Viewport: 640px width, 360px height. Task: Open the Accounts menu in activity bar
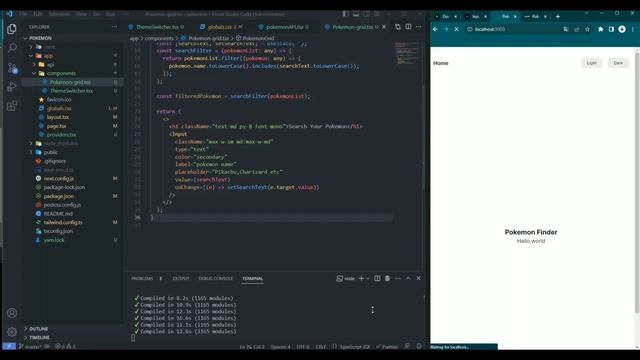point(12,313)
